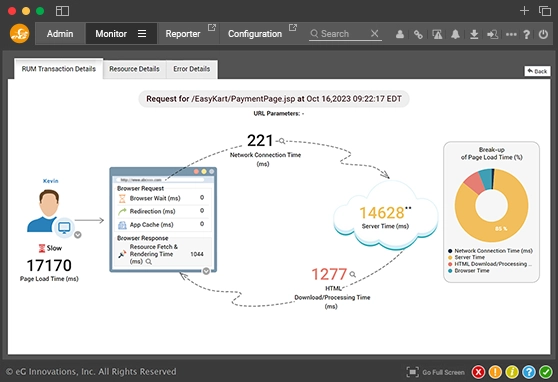Click the sign-in arrow icon in toolbar
558x382 pixels.
coord(492,34)
